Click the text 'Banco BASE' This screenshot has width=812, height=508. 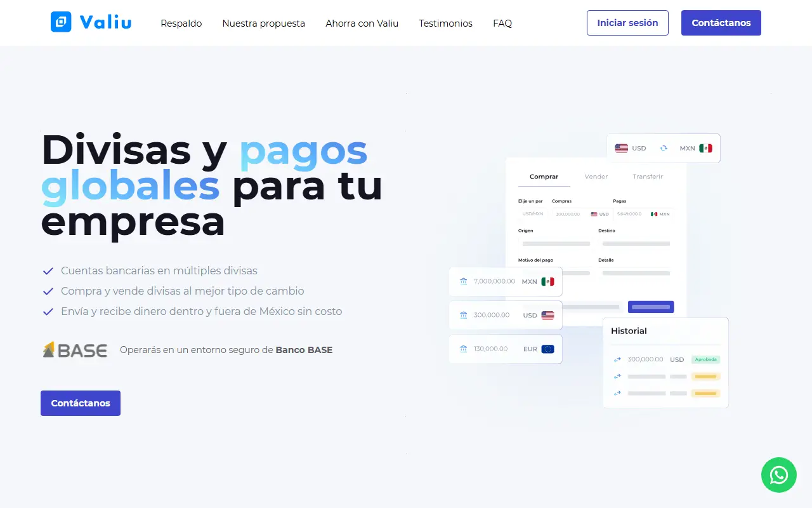[304, 350]
